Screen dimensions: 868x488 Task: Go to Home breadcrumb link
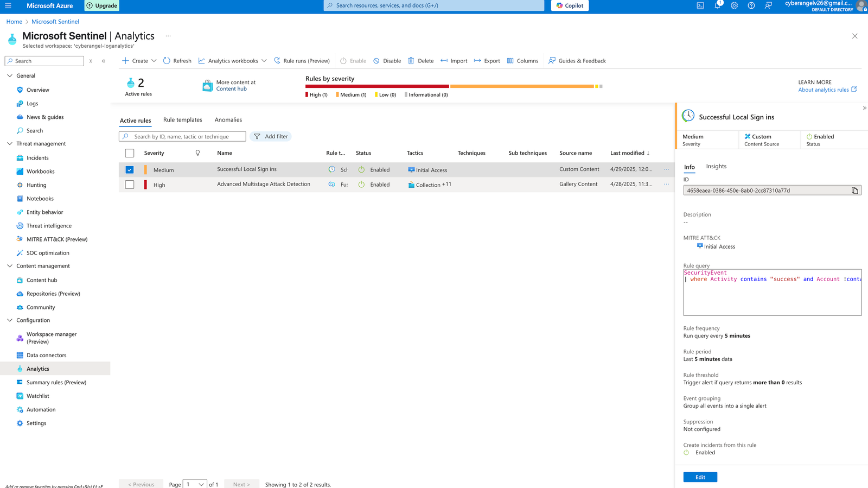click(x=15, y=22)
